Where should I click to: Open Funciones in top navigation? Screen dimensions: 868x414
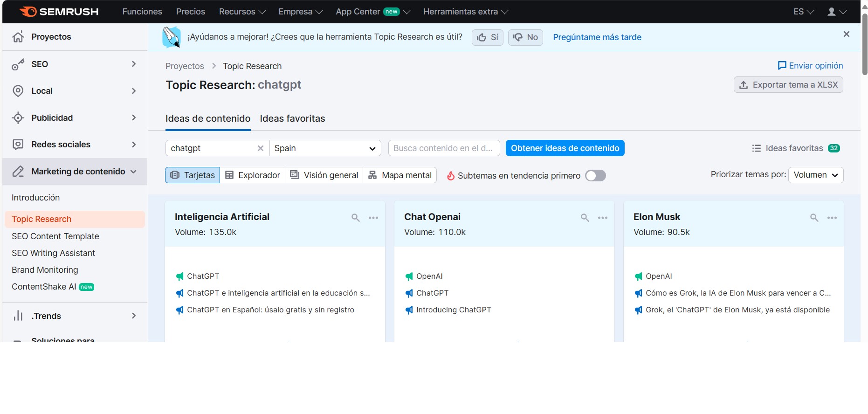coord(142,12)
